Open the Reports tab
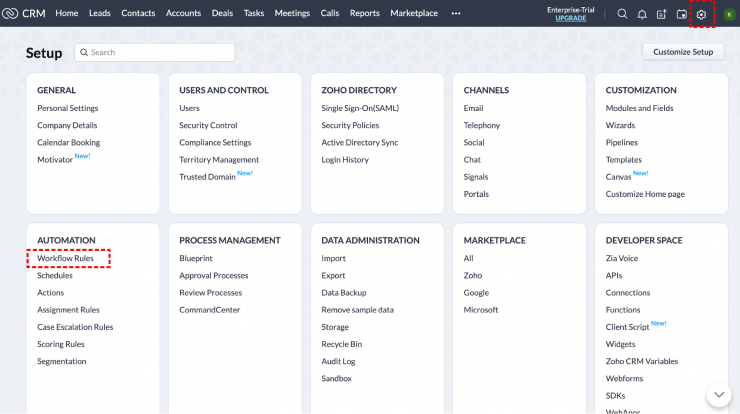This screenshot has height=414, width=740. pyautogui.click(x=364, y=13)
